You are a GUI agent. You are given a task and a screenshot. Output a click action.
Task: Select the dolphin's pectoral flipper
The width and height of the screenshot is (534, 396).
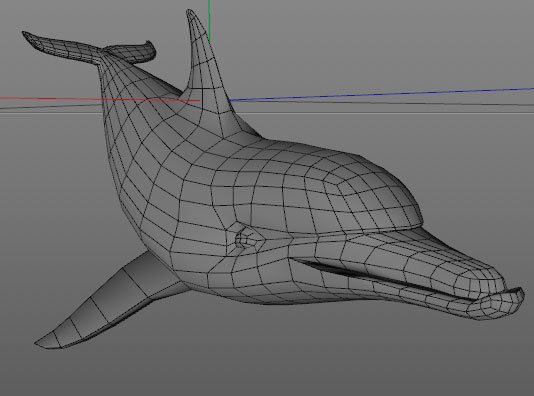(x=112, y=302)
